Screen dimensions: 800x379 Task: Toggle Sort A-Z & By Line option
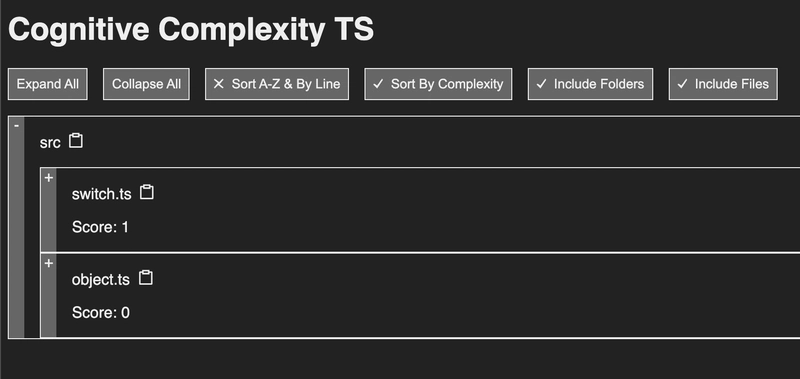point(277,84)
